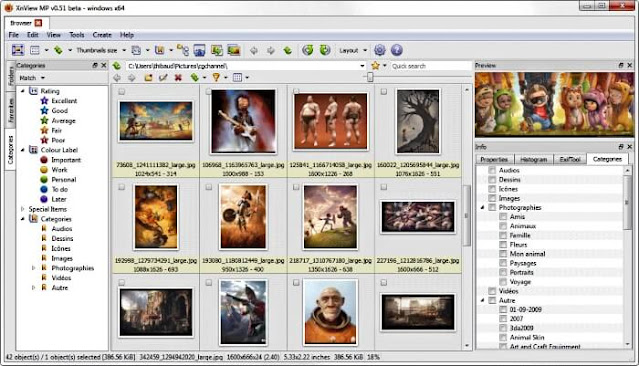Screen dimensions: 639x366
Task: Add current folder to favorites via star icon
Action: click(375, 66)
